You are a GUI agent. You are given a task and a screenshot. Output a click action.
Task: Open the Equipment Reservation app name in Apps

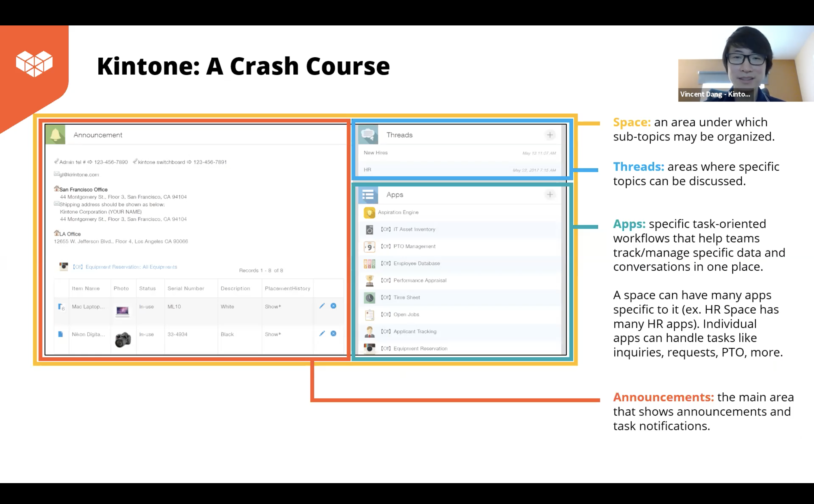(414, 348)
